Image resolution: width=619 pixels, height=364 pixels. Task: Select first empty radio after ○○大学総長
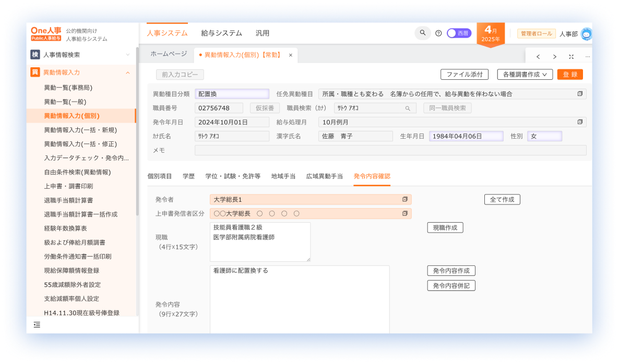(259, 214)
